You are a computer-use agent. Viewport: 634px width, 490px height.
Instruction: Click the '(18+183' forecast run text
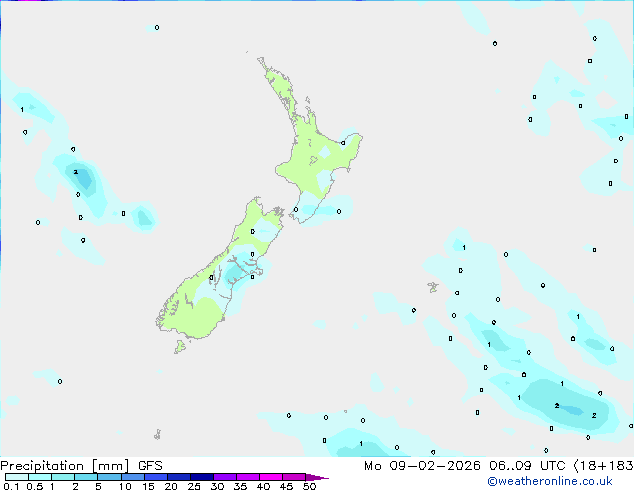[x=603, y=466]
